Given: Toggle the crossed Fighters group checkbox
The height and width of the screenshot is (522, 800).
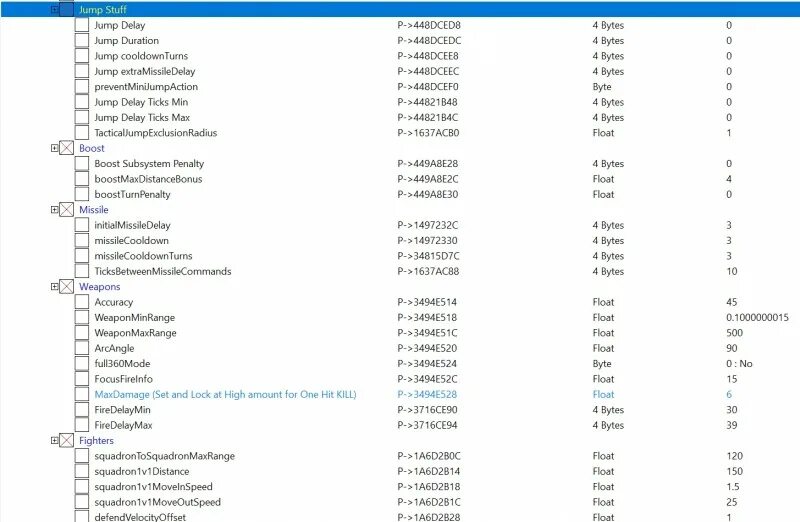Looking at the screenshot, I should (x=66, y=440).
